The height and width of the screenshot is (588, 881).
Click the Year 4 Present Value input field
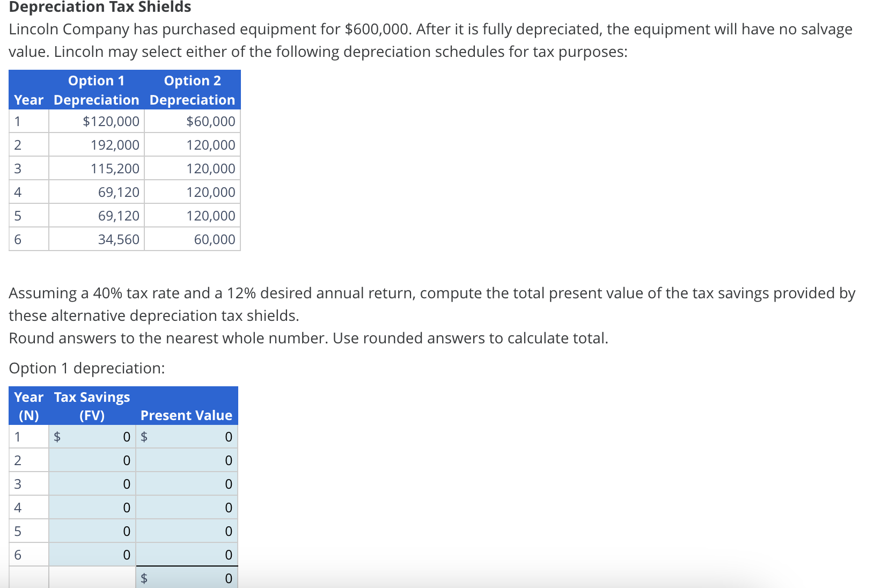(x=188, y=508)
